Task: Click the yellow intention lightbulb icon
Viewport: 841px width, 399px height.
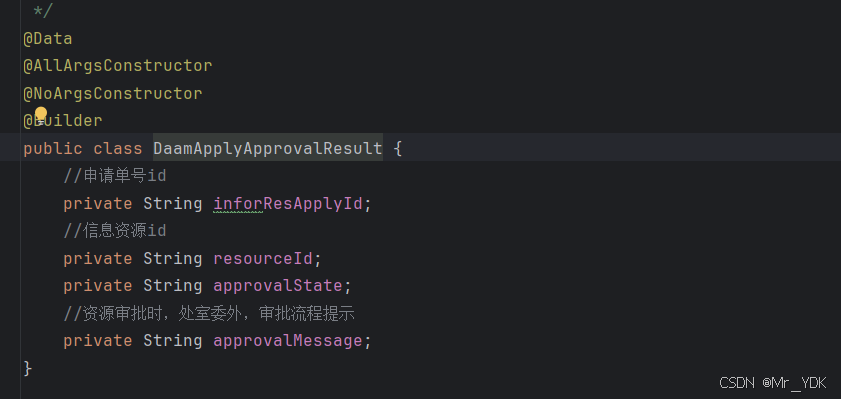Action: click(x=41, y=114)
